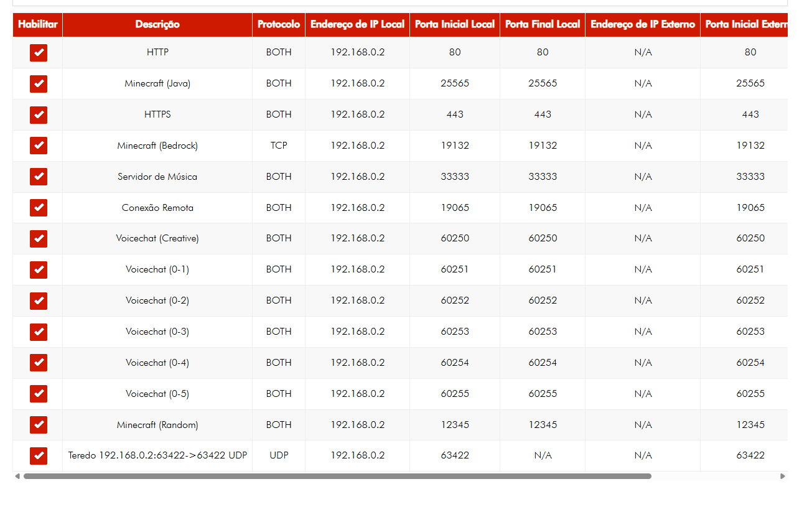Toggle the Minecraft (Random) checkbox
The image size is (812, 507).
click(x=39, y=425)
